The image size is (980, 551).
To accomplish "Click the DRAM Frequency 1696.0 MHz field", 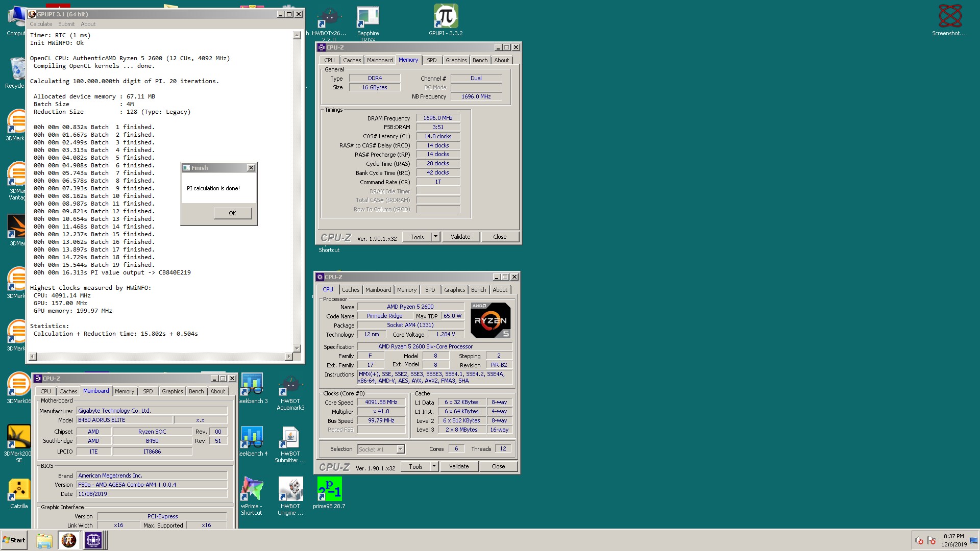I will (438, 118).
